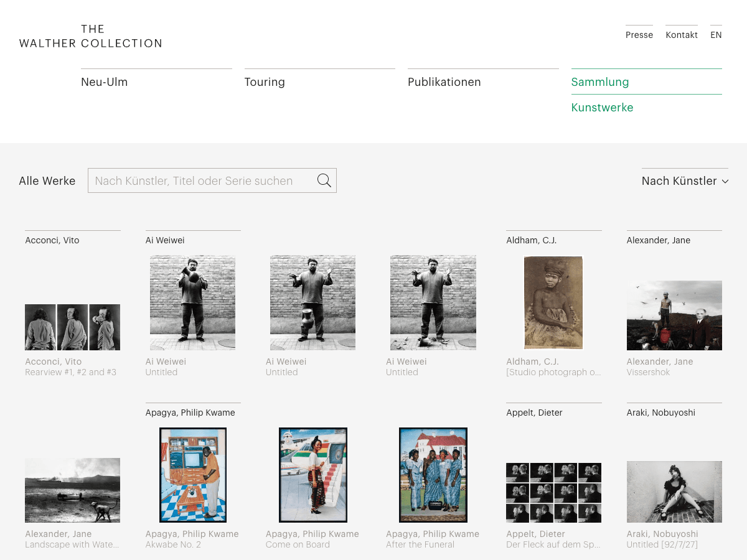Click the 'Untitled [92/7/27]' caption text
The height and width of the screenshot is (560, 747).
(662, 544)
